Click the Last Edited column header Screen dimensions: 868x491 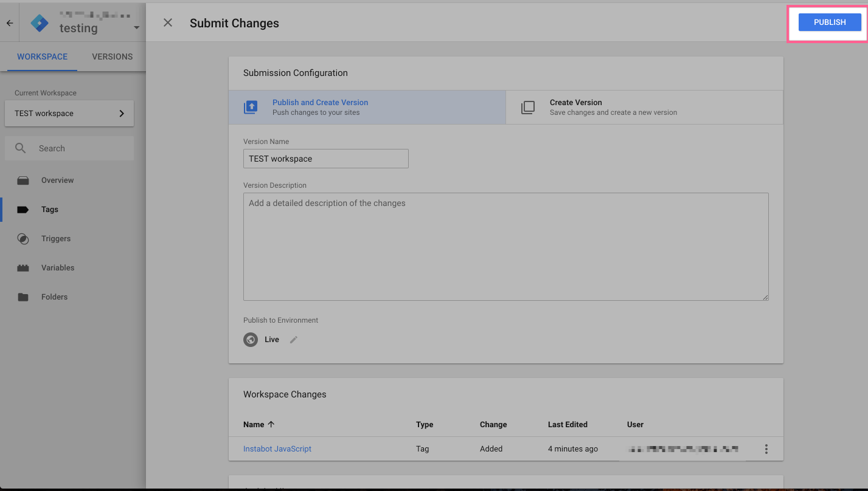(x=568, y=425)
